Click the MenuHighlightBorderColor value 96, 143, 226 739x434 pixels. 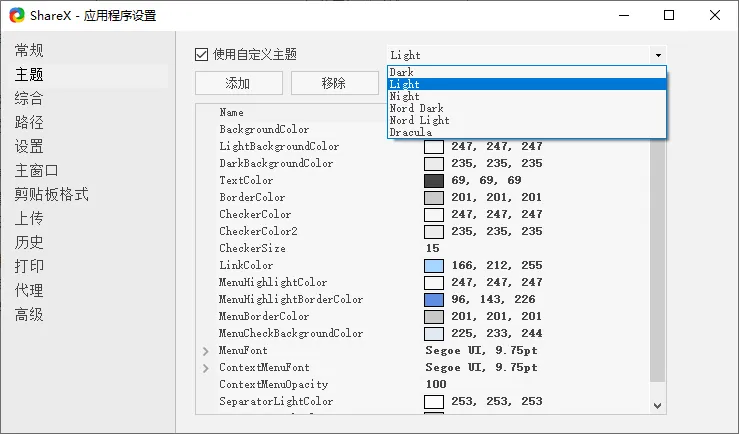coord(493,299)
